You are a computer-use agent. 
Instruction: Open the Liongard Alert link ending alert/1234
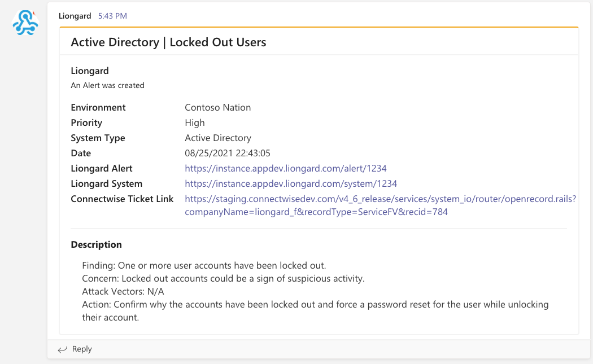click(286, 168)
